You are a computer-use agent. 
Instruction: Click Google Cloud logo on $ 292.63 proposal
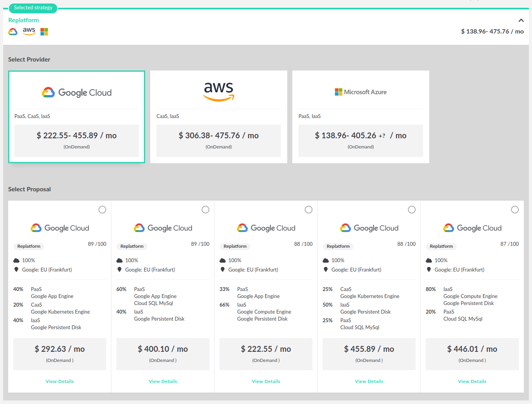point(60,228)
